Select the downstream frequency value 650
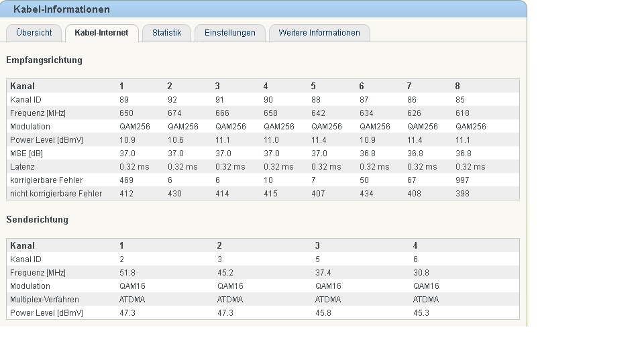 click(x=126, y=113)
